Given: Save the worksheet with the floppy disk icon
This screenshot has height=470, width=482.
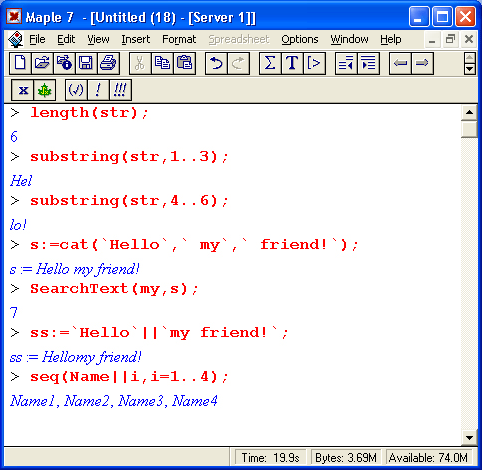Looking at the screenshot, I should (86, 63).
